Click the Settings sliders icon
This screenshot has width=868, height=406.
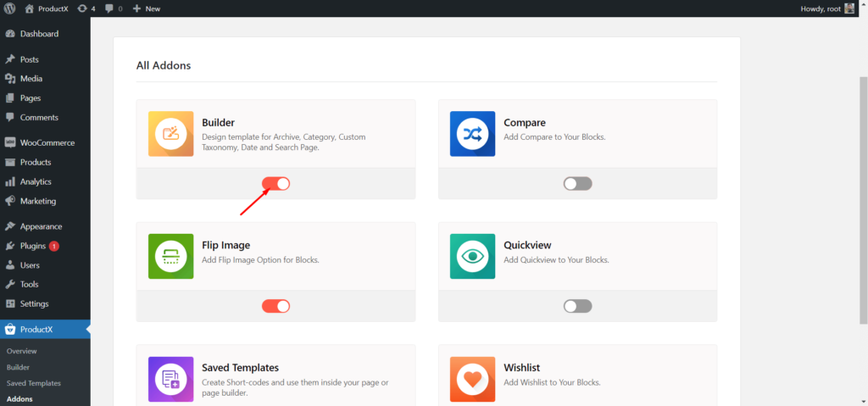(10, 303)
